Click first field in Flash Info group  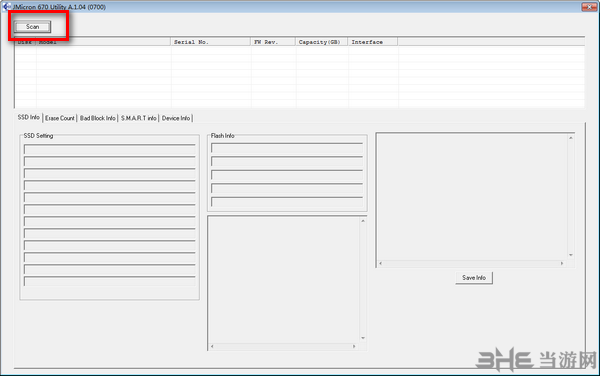coord(287,148)
